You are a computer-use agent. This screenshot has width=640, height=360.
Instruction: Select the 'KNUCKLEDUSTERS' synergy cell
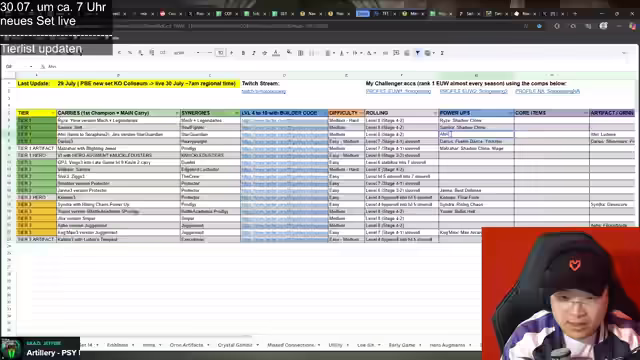pos(210,156)
